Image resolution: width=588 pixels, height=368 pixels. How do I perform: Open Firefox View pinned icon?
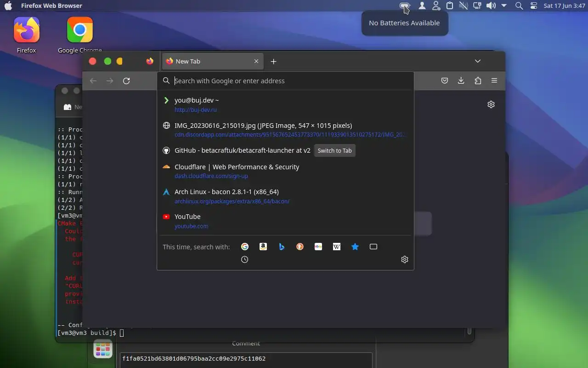[150, 61]
